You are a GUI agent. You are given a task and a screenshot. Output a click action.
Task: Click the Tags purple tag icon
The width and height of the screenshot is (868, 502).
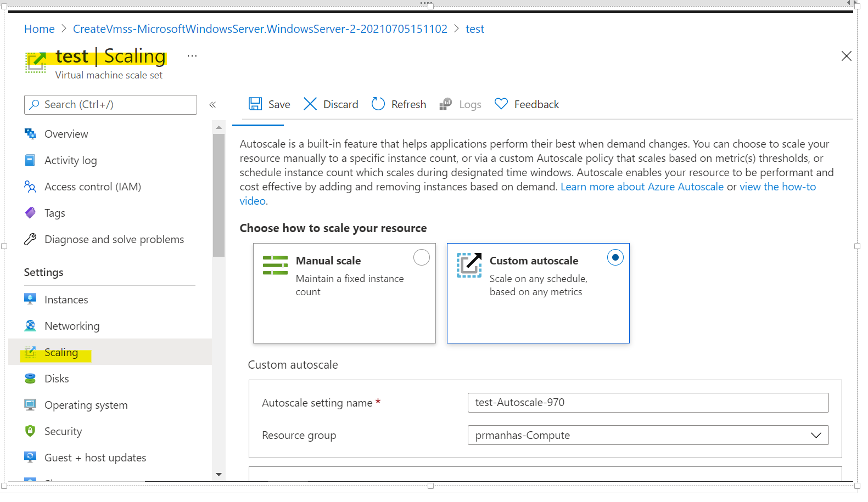click(30, 213)
